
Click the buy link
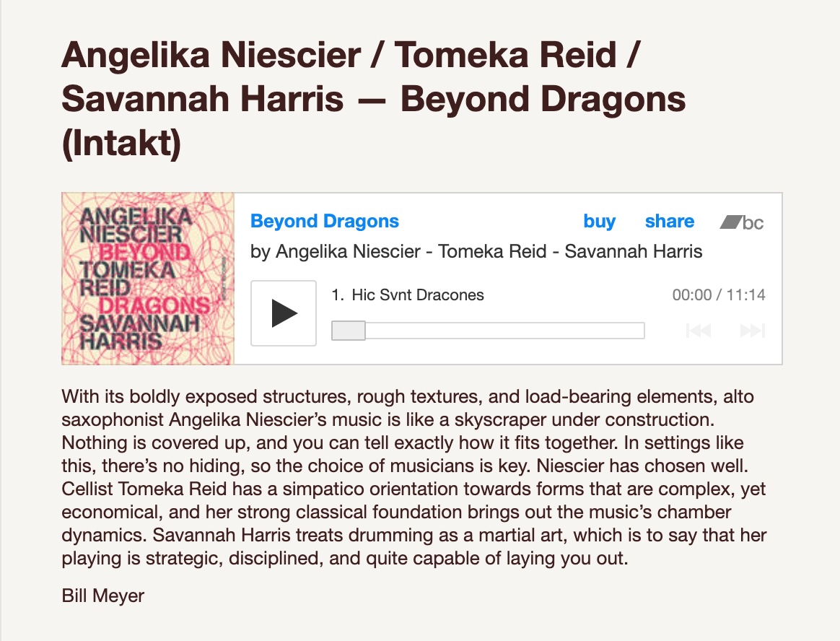600,222
